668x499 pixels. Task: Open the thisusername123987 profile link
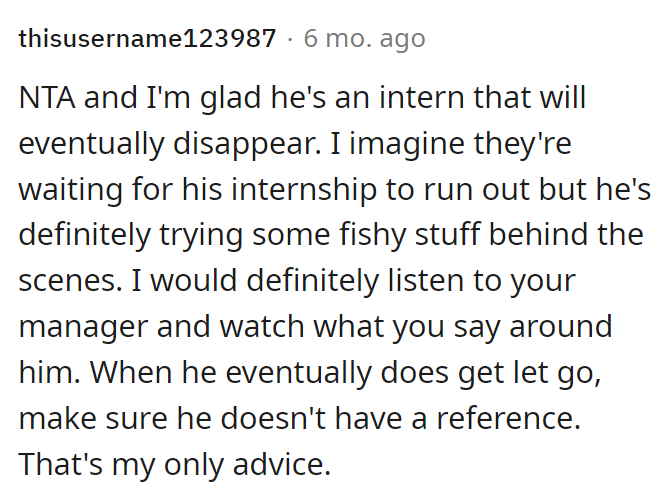(147, 39)
